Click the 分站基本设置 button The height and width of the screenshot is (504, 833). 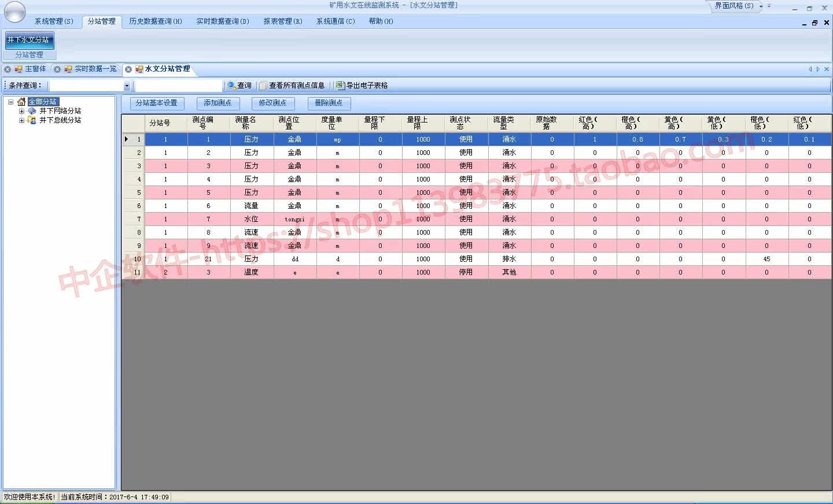tap(157, 103)
